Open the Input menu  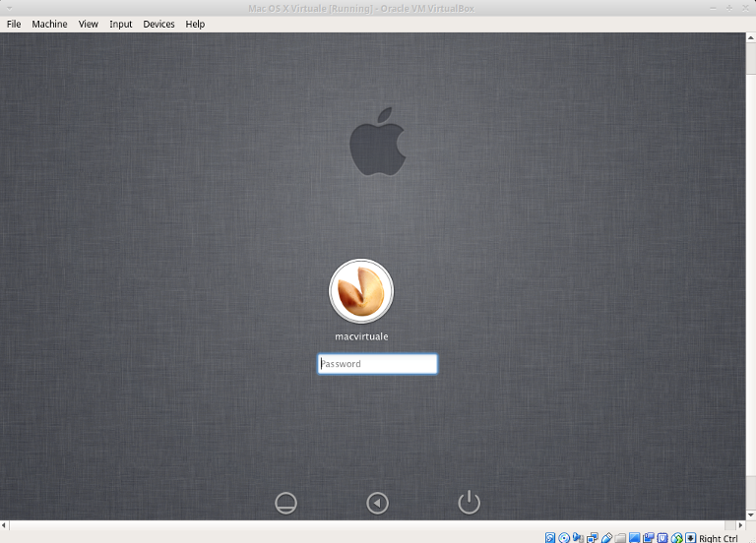click(120, 24)
